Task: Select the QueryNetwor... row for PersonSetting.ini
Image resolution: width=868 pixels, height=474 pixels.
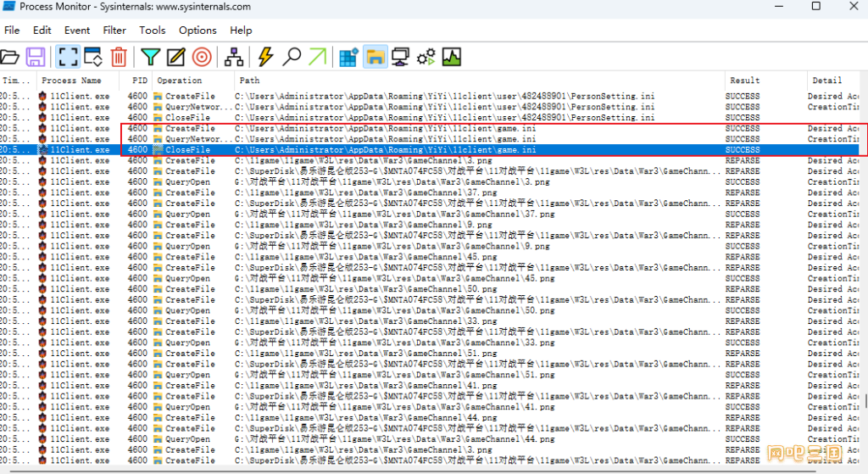Action: click(x=430, y=107)
